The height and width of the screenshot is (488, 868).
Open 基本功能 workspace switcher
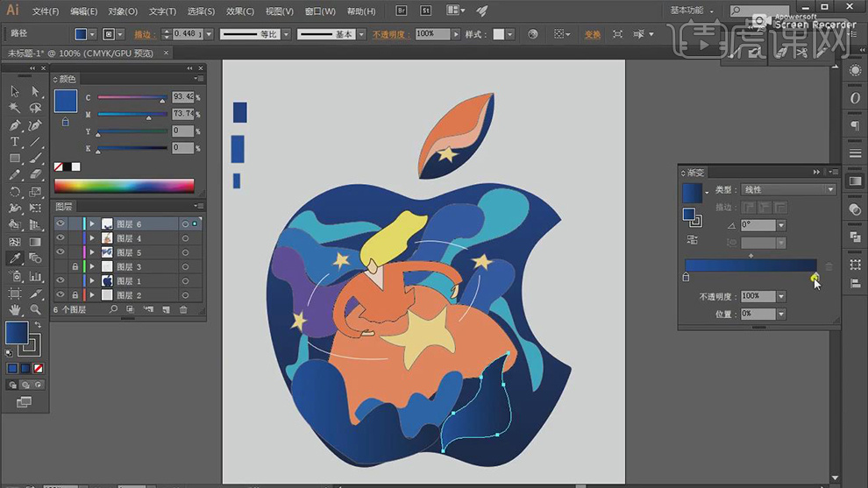click(692, 11)
